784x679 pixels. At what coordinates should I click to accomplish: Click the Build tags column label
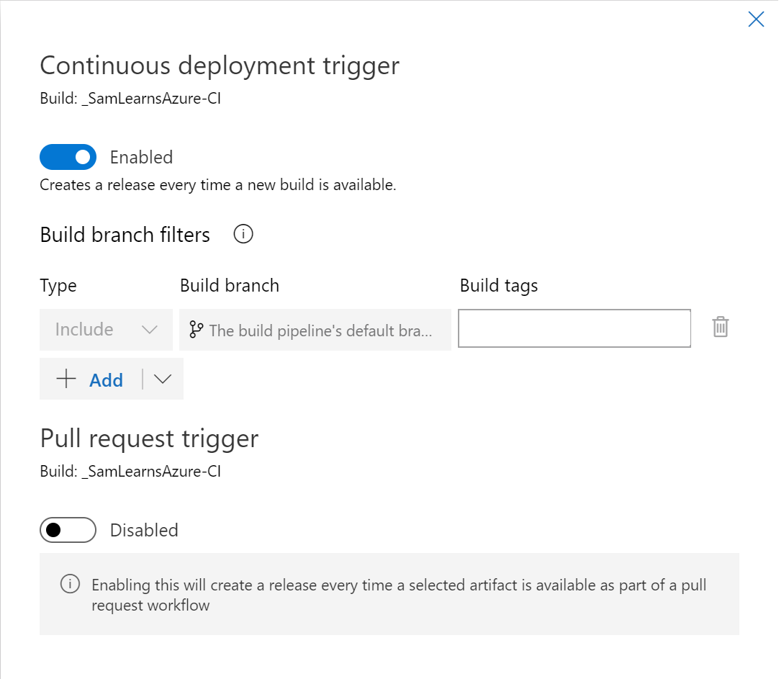point(499,286)
